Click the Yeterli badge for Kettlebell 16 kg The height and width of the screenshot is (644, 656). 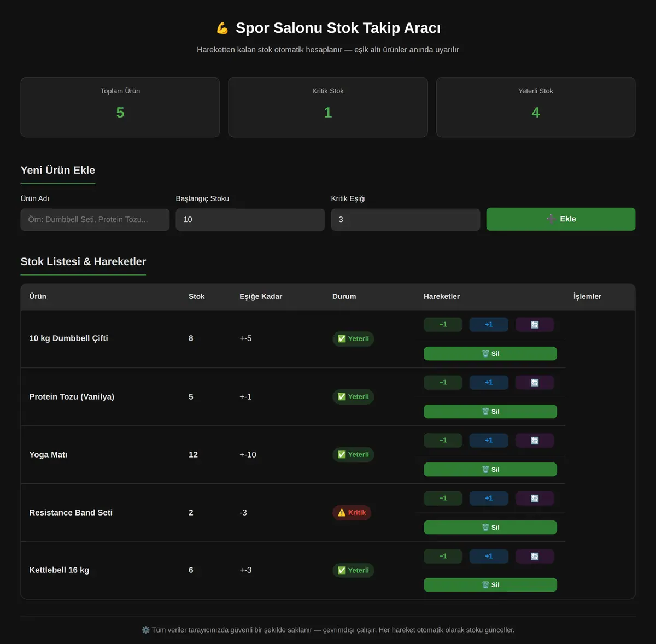point(353,571)
